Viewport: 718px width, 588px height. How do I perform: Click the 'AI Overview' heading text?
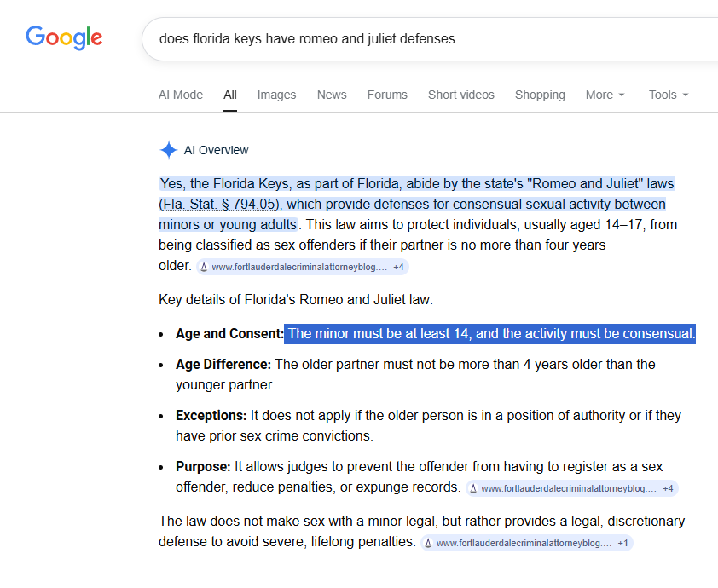[x=216, y=150]
